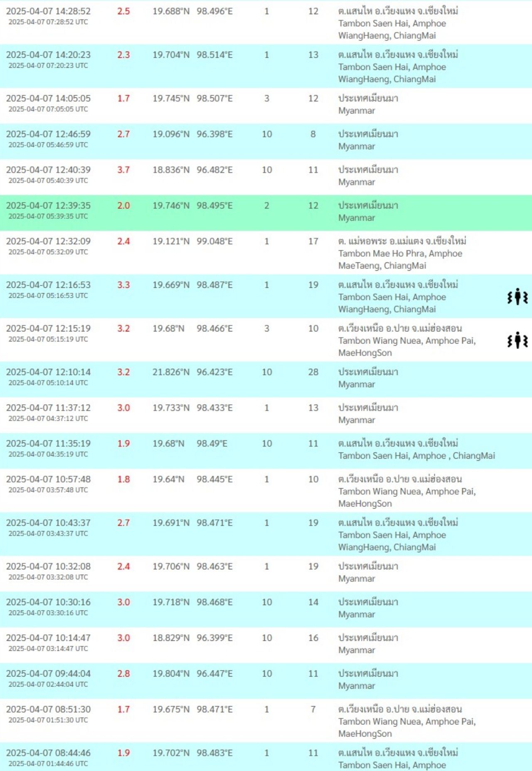Click location text Tambon Saen Hai, Amphoe , ChiangMai
The height and width of the screenshot is (771, 532).
[x=417, y=456]
